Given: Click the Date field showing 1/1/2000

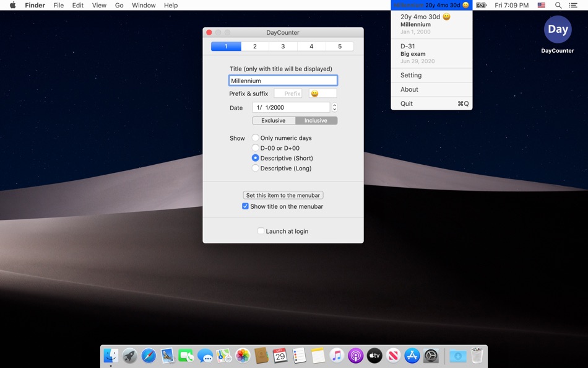Looking at the screenshot, I should (291, 107).
